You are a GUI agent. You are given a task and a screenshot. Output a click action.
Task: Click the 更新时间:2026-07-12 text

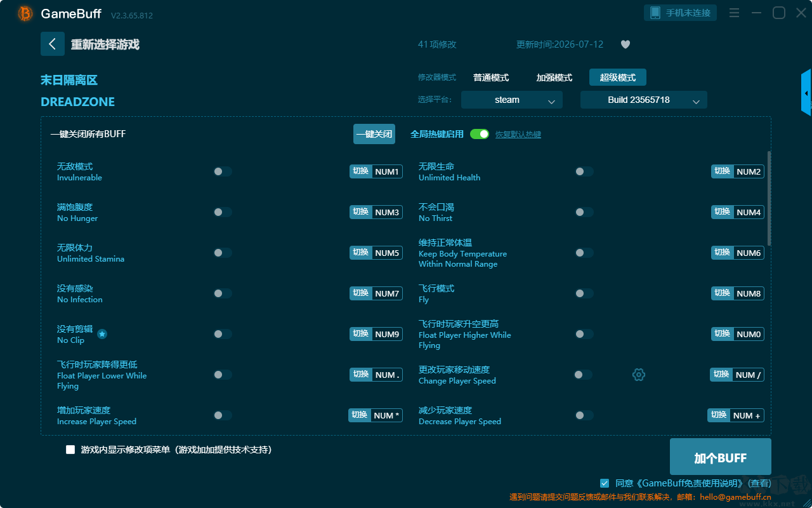click(560, 44)
